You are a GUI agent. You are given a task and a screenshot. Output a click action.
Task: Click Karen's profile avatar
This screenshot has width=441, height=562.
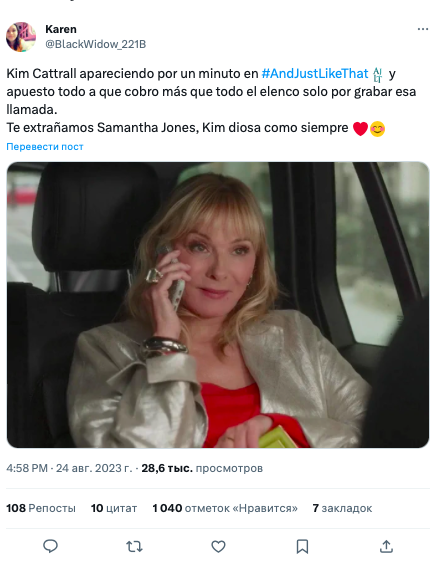coord(21,37)
